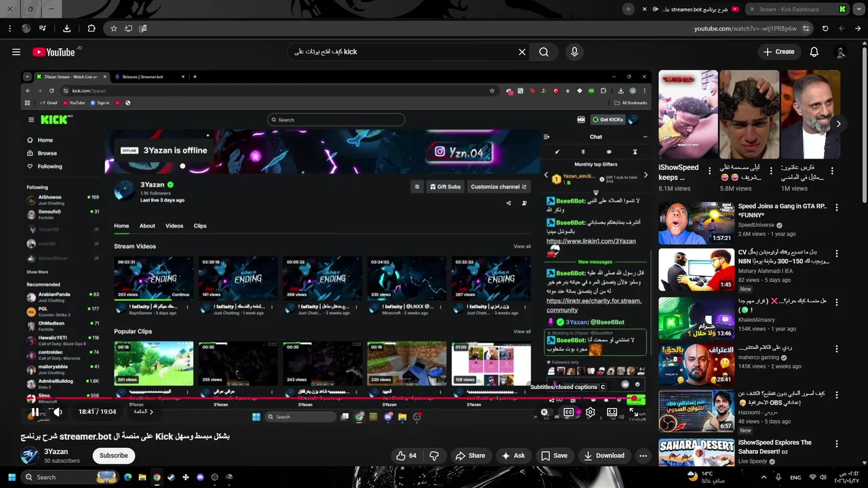This screenshot has width=868, height=488.
Task: Open the YouTube account avatar menu
Action: pyautogui.click(x=841, y=52)
